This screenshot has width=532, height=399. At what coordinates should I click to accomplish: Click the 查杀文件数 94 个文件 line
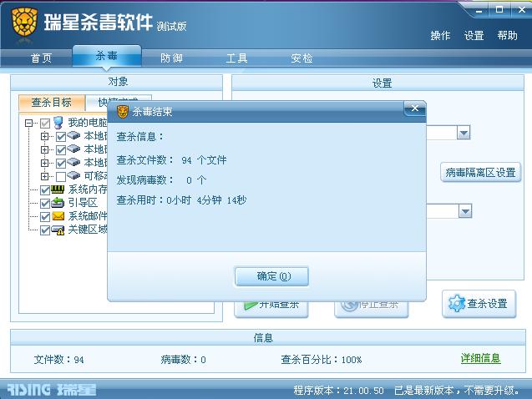tap(171, 160)
